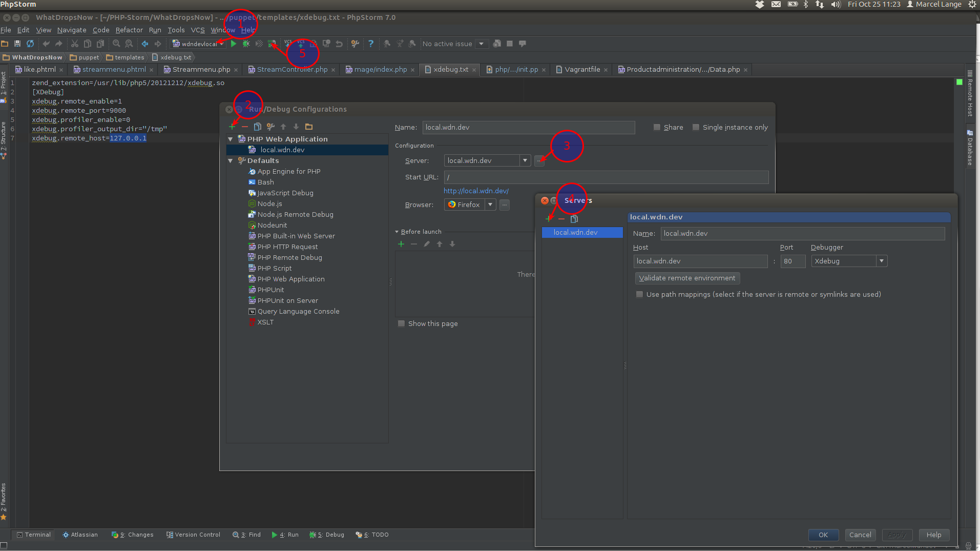The height and width of the screenshot is (551, 980).
Task: Remove configuration with red minus icon
Action: click(245, 127)
